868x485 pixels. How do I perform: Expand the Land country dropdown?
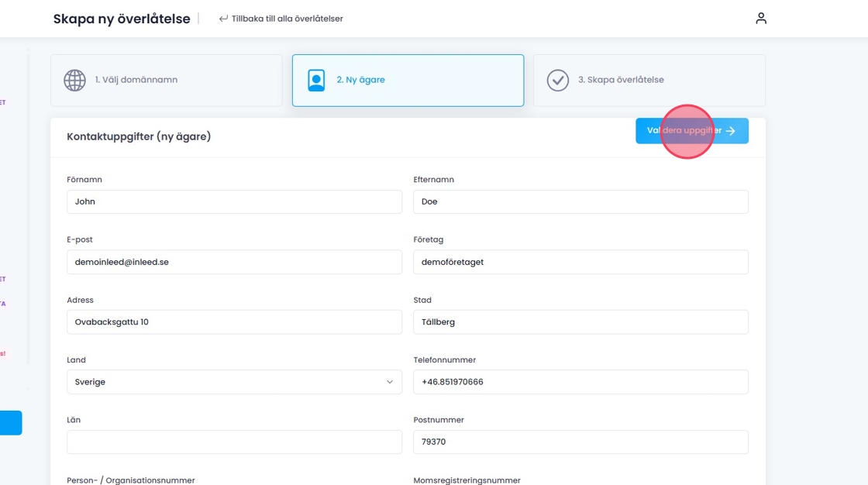[x=234, y=382]
